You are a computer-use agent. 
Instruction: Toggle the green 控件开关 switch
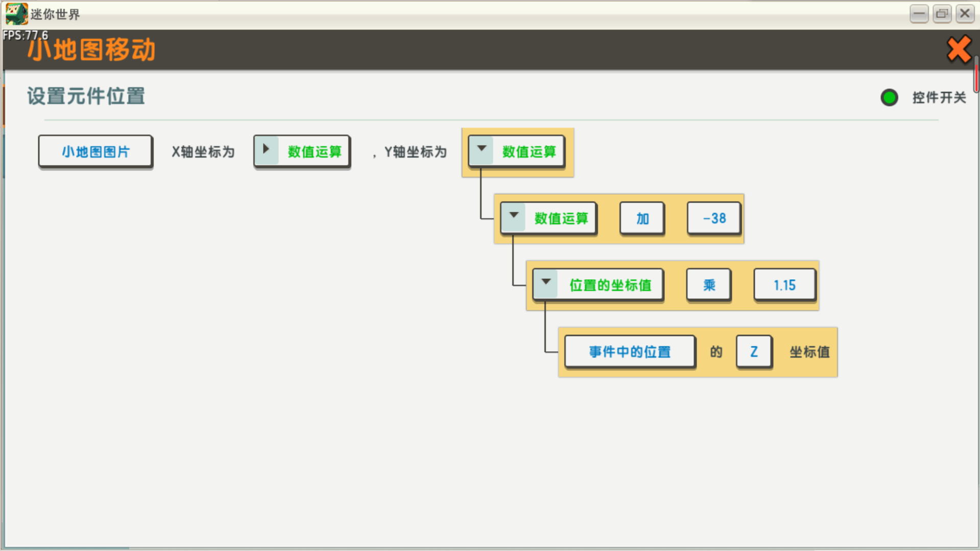(889, 97)
